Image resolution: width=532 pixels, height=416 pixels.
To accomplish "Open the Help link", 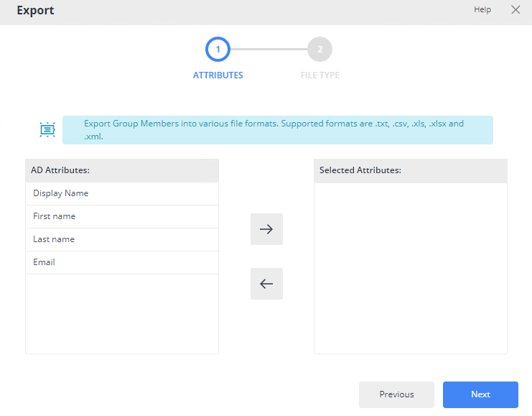I will [x=482, y=9].
